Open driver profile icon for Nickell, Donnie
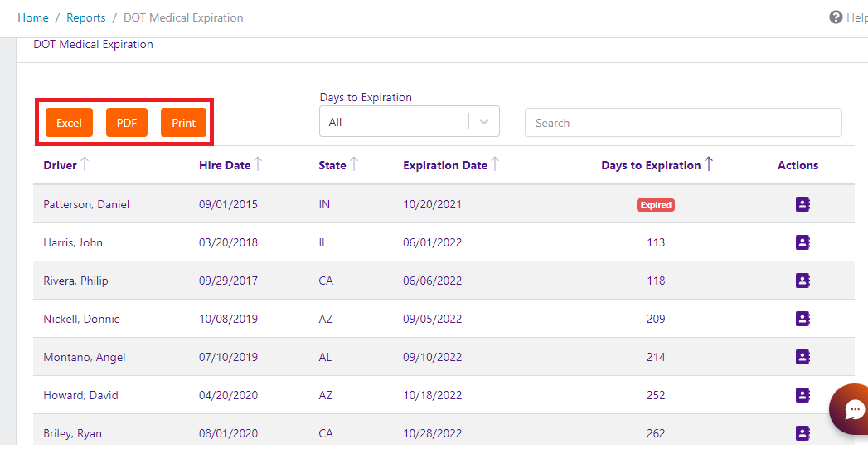Viewport: 868px width, 449px height. (802, 319)
